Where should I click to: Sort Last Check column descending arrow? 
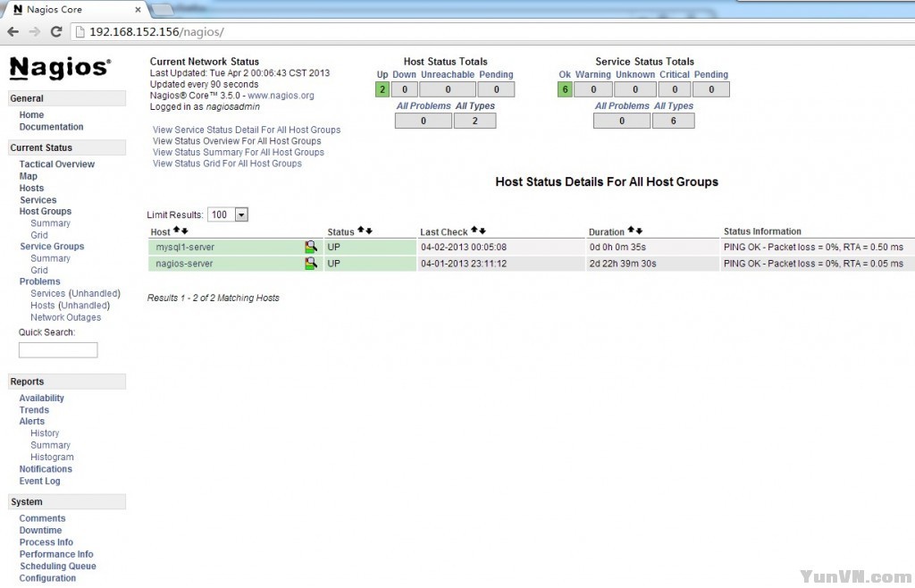tap(482, 231)
